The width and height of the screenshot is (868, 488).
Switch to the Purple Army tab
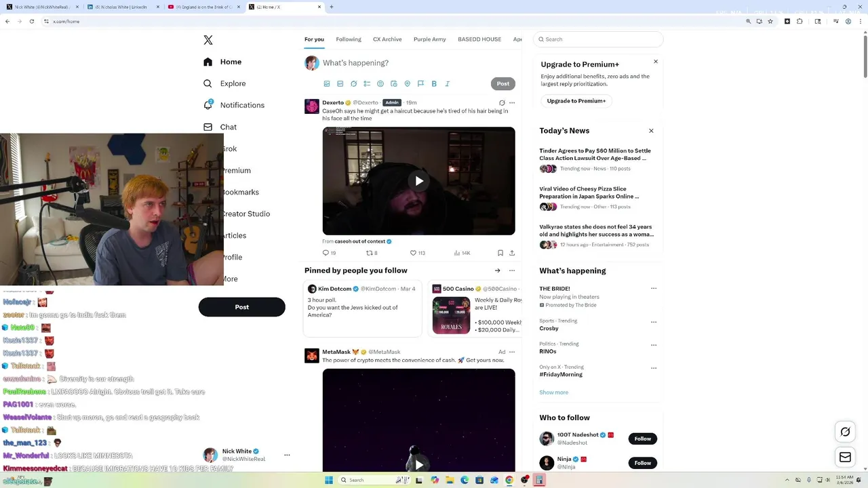pos(430,39)
